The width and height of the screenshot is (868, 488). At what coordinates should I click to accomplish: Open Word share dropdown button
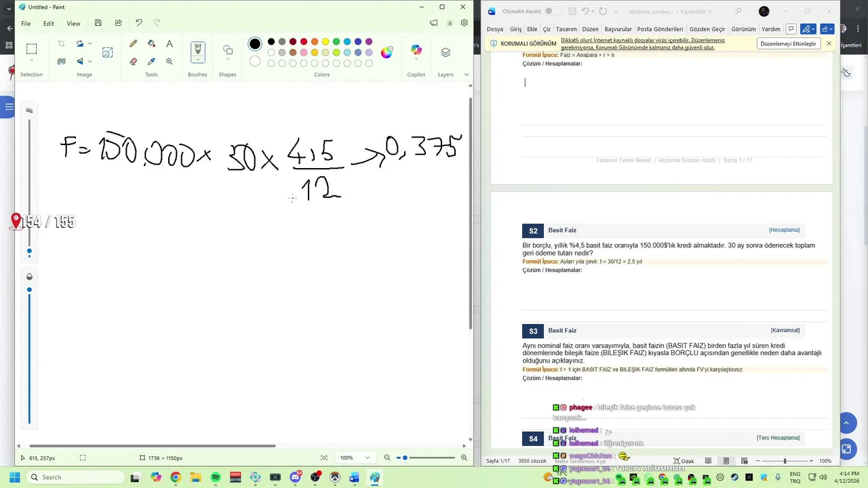coord(827,29)
